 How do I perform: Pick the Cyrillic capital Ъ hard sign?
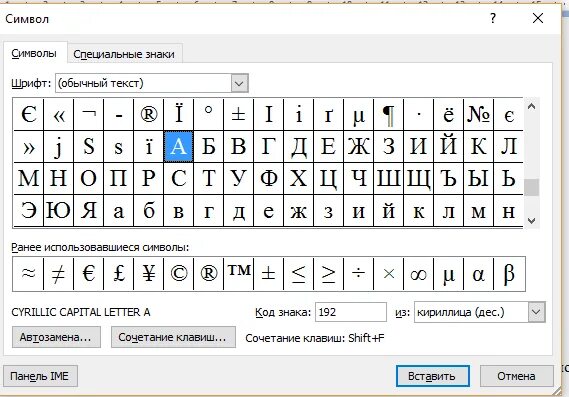point(449,178)
